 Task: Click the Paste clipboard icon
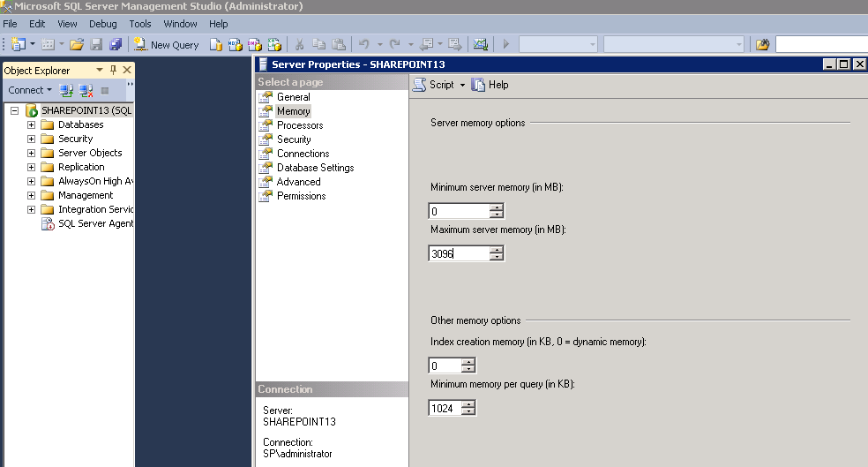338,44
